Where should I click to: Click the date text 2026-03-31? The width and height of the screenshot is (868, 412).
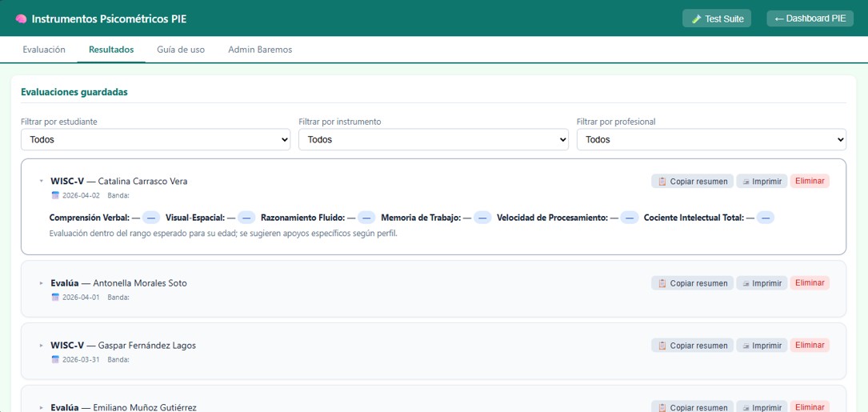pos(81,359)
